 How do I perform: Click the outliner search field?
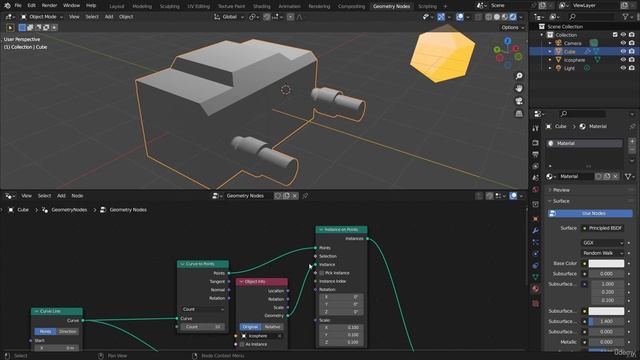(591, 17)
